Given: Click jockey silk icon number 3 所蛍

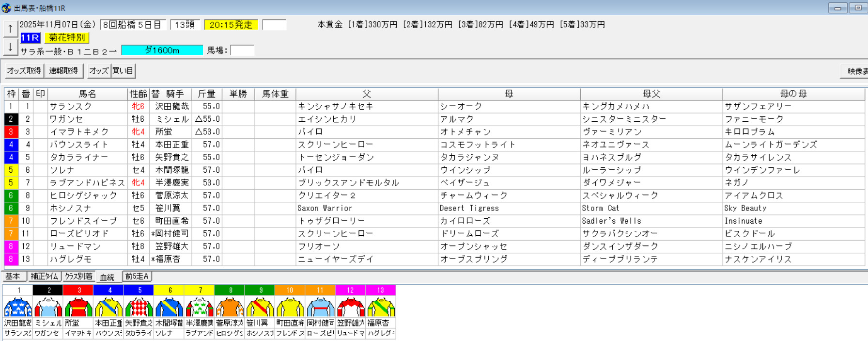Looking at the screenshot, I should point(78,308).
